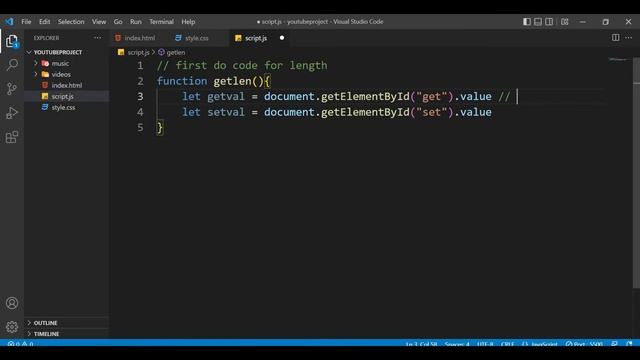Open the File menu

[26, 22]
